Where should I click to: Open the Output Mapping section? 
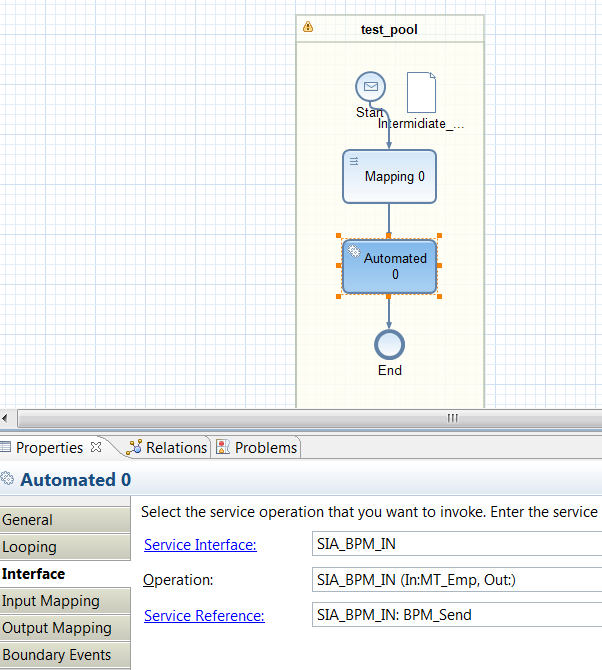65,628
